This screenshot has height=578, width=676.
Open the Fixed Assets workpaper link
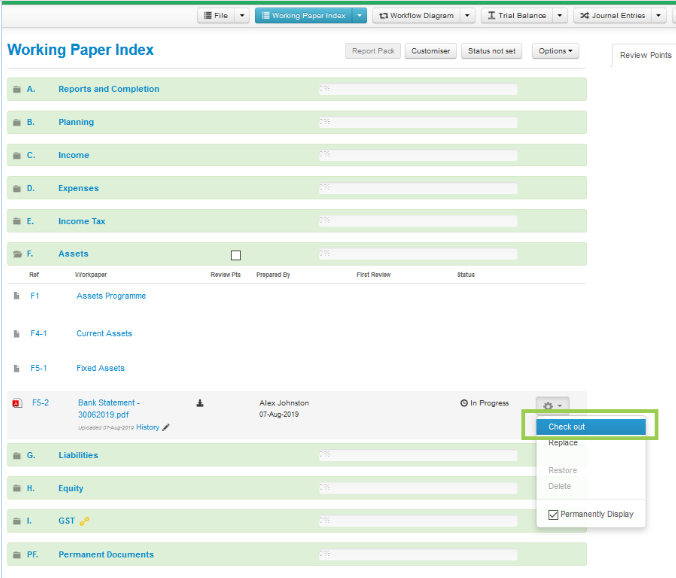click(x=100, y=368)
